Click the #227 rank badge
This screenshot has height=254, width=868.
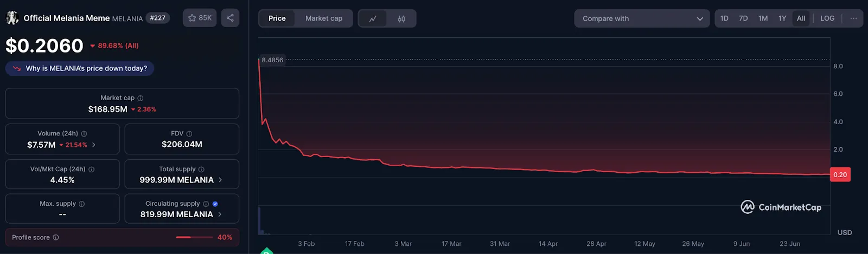[x=158, y=18]
